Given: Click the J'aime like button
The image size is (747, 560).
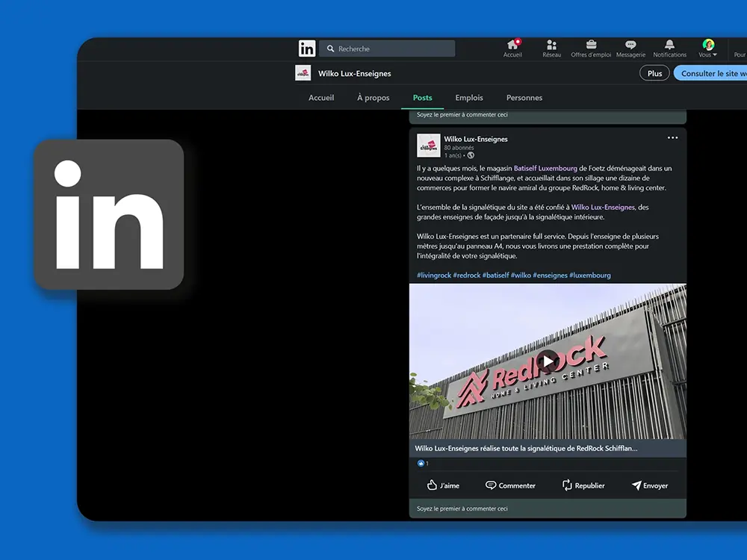Looking at the screenshot, I should (x=443, y=485).
